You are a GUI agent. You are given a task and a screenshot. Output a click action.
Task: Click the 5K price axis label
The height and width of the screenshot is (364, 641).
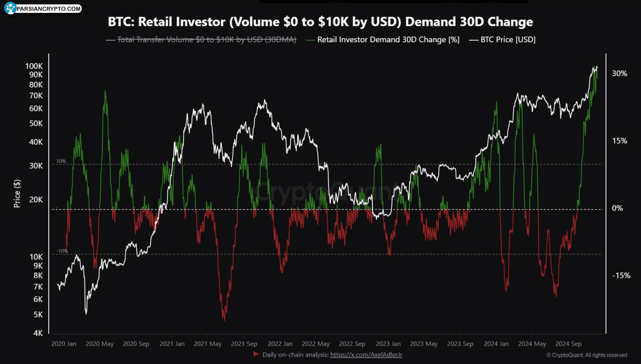(38, 315)
